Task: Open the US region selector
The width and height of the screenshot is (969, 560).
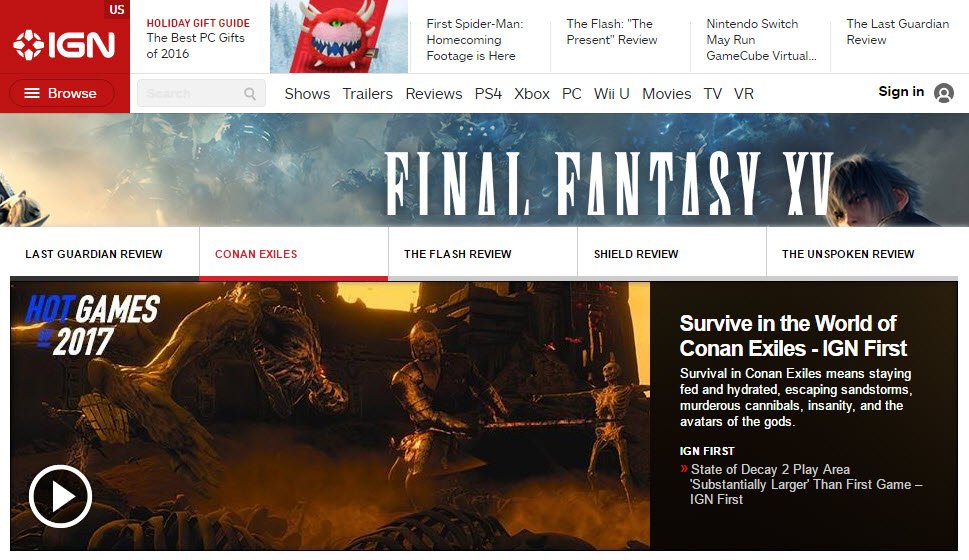Action: [116, 9]
